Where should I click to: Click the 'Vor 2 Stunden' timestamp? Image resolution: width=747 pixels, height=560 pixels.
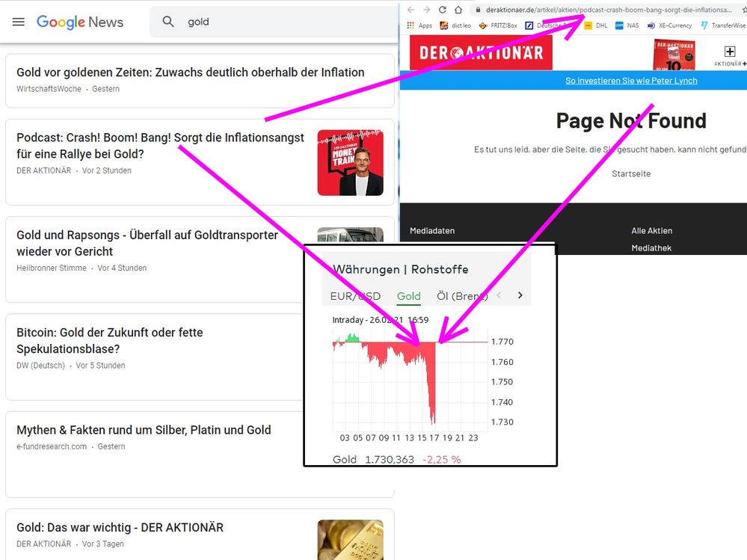[x=107, y=170]
